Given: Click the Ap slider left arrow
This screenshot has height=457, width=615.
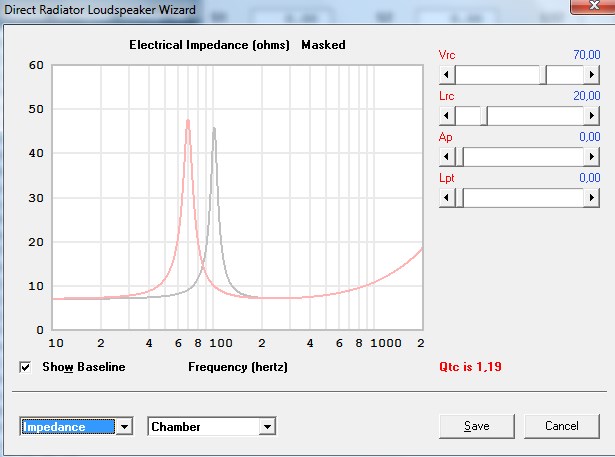Looking at the screenshot, I should coord(447,157).
